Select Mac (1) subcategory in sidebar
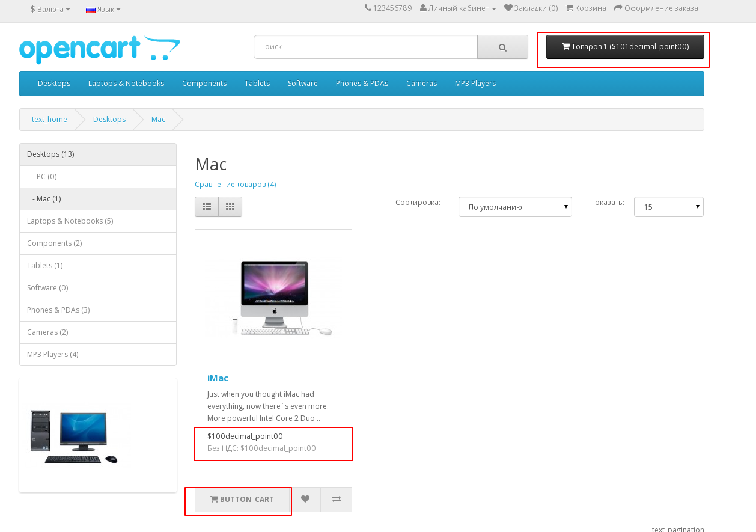The height and width of the screenshot is (532, 756). point(98,199)
